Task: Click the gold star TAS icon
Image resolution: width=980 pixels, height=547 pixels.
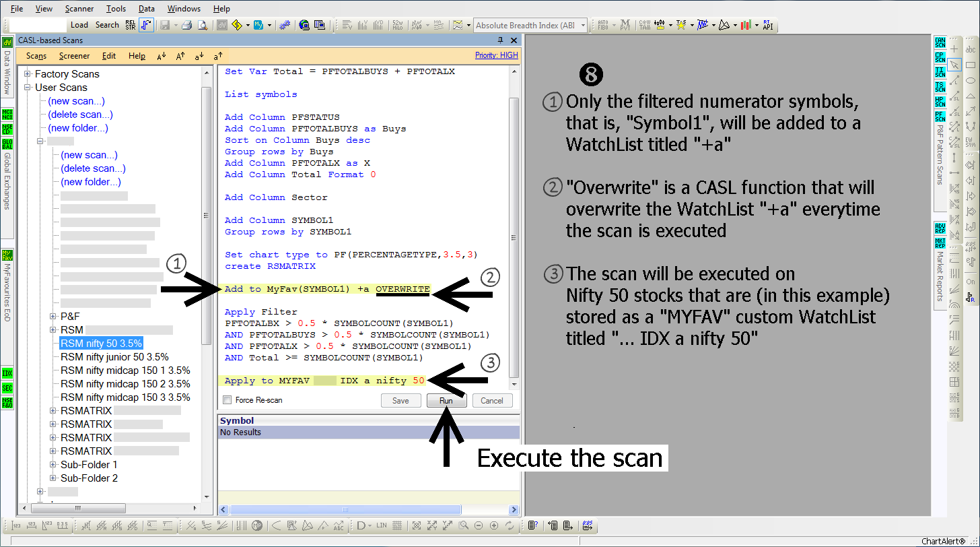Action: point(682,25)
